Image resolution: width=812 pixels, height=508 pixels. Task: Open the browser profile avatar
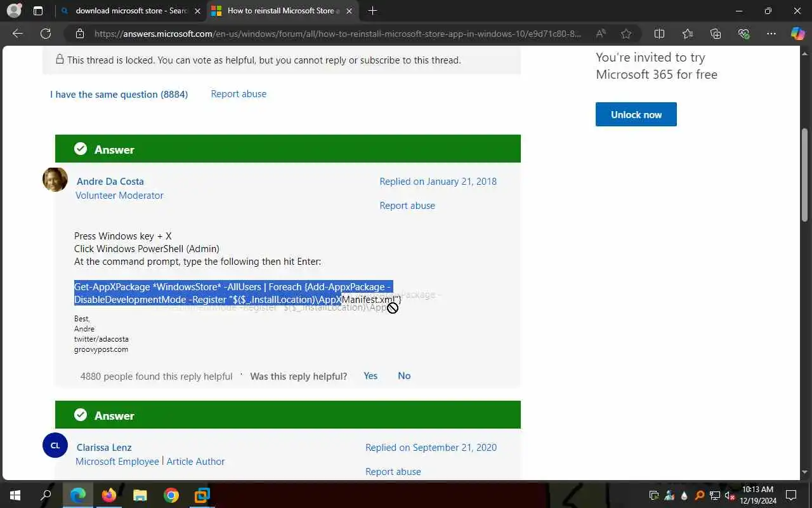coord(13,11)
